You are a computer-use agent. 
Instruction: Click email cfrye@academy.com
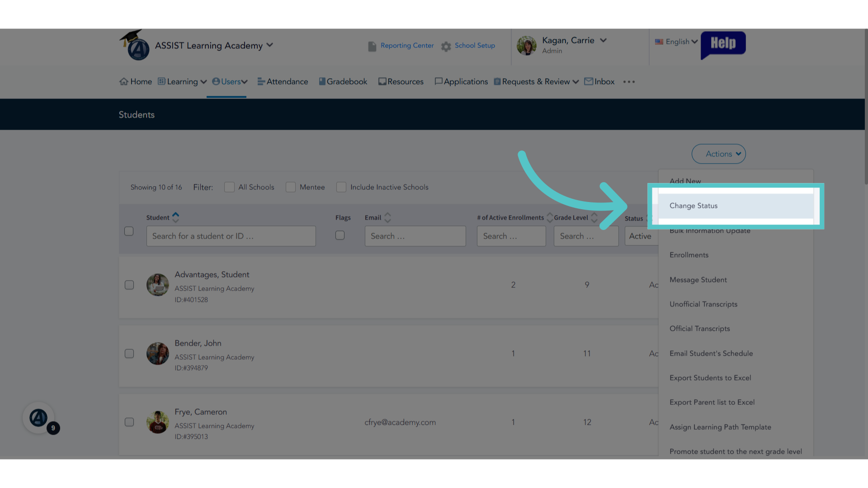(400, 422)
